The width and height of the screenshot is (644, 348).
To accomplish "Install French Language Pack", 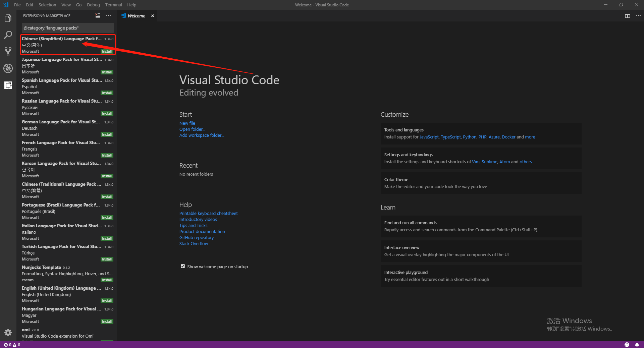I will pyautogui.click(x=107, y=155).
